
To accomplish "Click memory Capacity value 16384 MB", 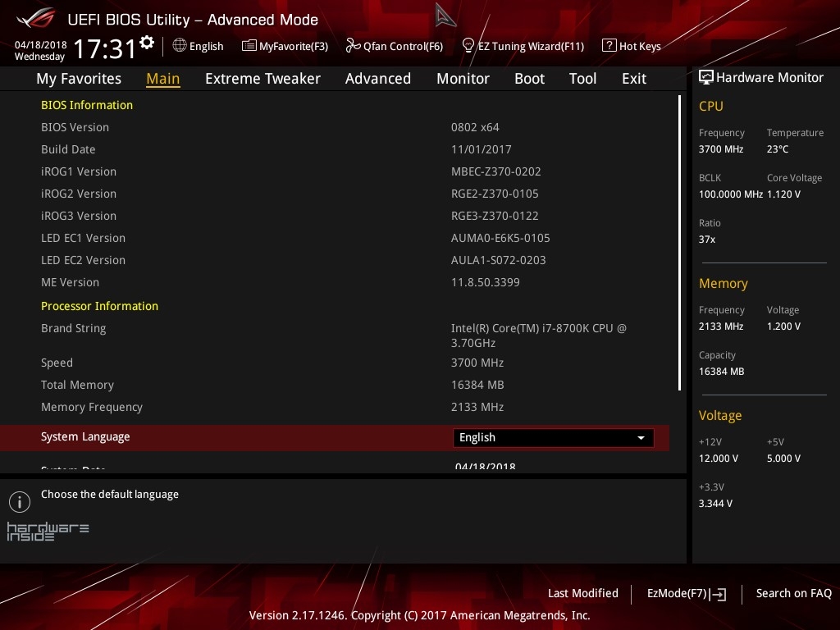I will pyautogui.click(x=721, y=372).
